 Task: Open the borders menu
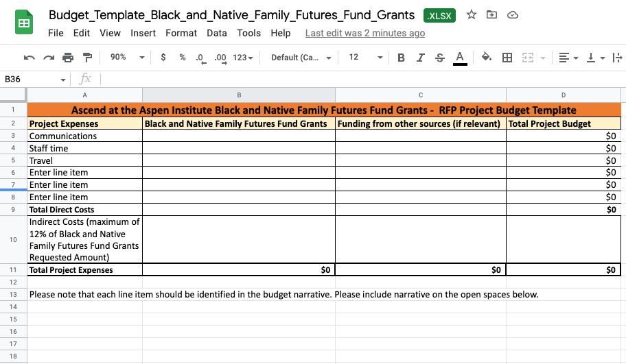coord(507,58)
